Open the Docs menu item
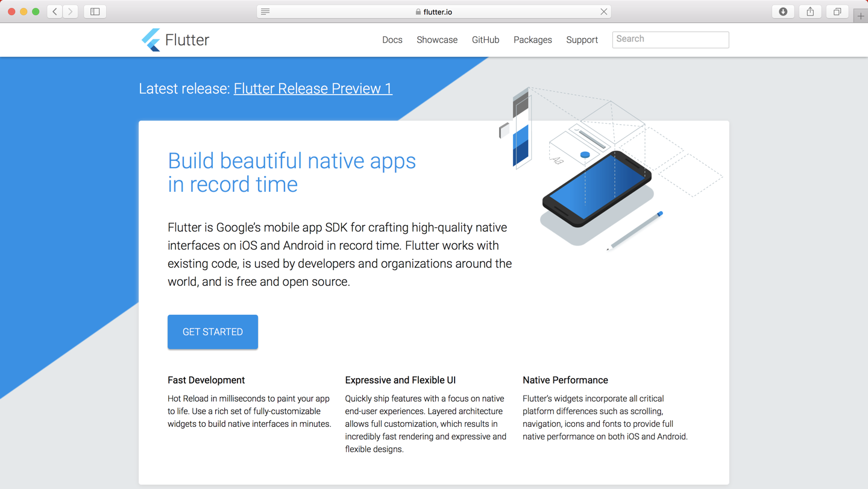 click(392, 40)
